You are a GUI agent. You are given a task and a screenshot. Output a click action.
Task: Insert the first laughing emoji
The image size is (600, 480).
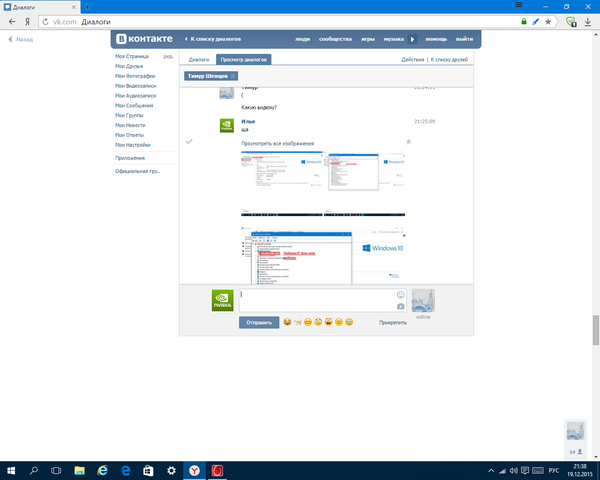288,323
